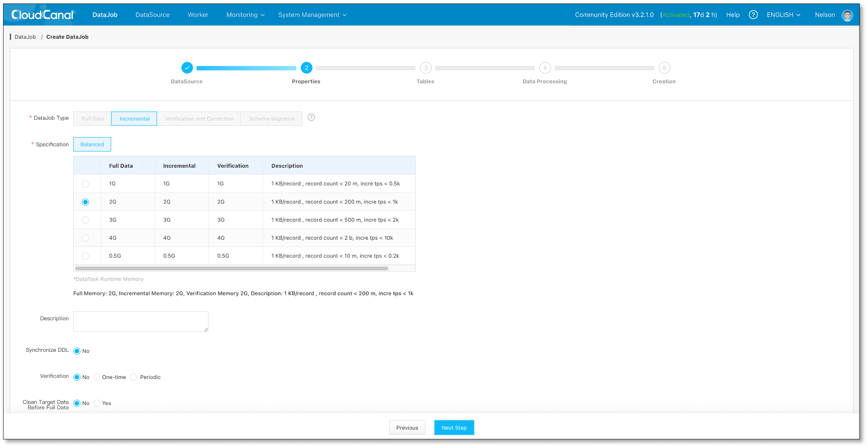Viewport: 868px width, 448px height.
Task: Open the ENGLISH language selector
Action: (783, 15)
